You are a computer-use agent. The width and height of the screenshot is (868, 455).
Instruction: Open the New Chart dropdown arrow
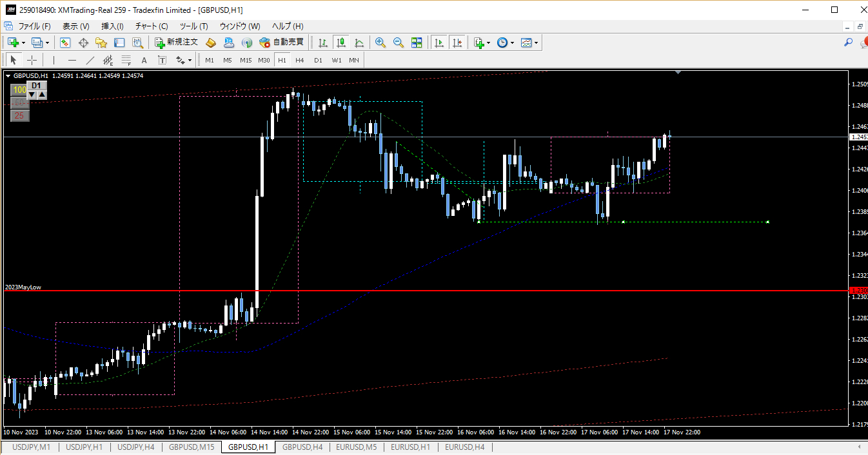pyautogui.click(x=23, y=43)
